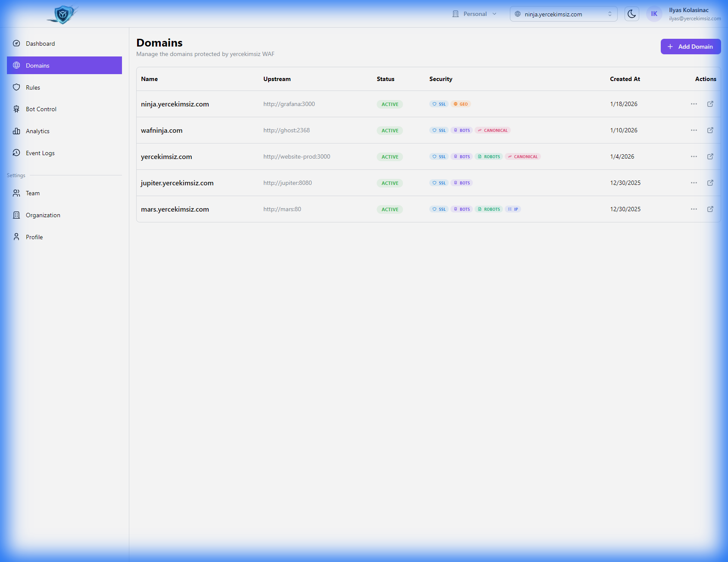Click the IP badge on mars.yercekimsiz.com row

tap(513, 209)
